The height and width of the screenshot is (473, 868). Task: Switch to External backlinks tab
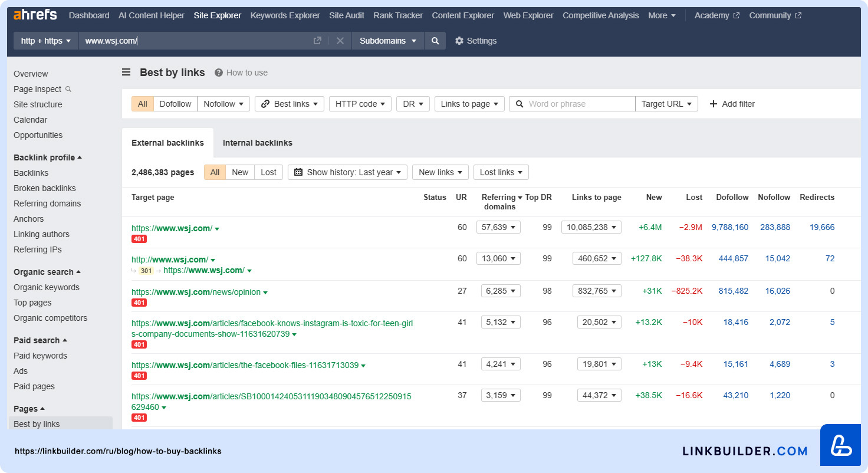coord(167,143)
